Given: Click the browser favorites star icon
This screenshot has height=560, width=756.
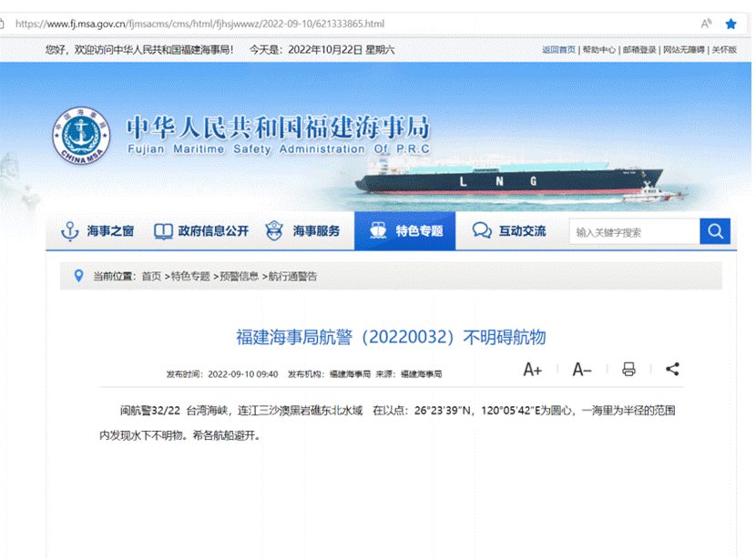Looking at the screenshot, I should pyautogui.click(x=730, y=24).
